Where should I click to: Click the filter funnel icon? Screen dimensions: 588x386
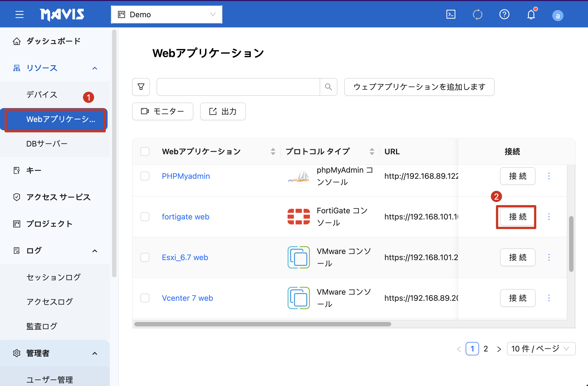pyautogui.click(x=141, y=87)
